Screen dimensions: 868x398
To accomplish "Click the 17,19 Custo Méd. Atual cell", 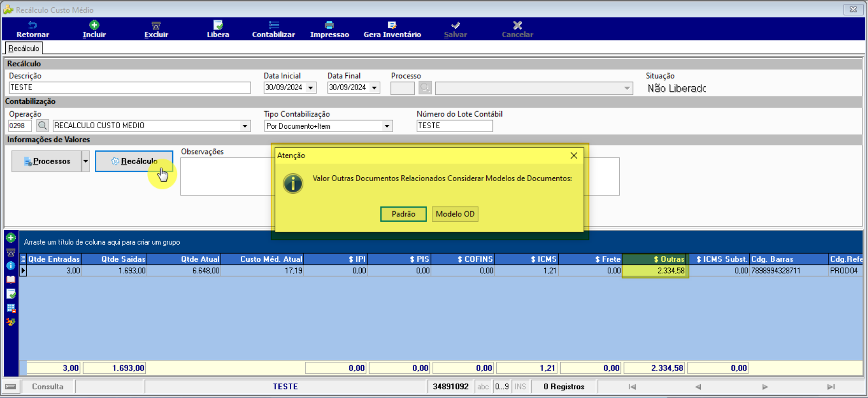I will coord(263,271).
